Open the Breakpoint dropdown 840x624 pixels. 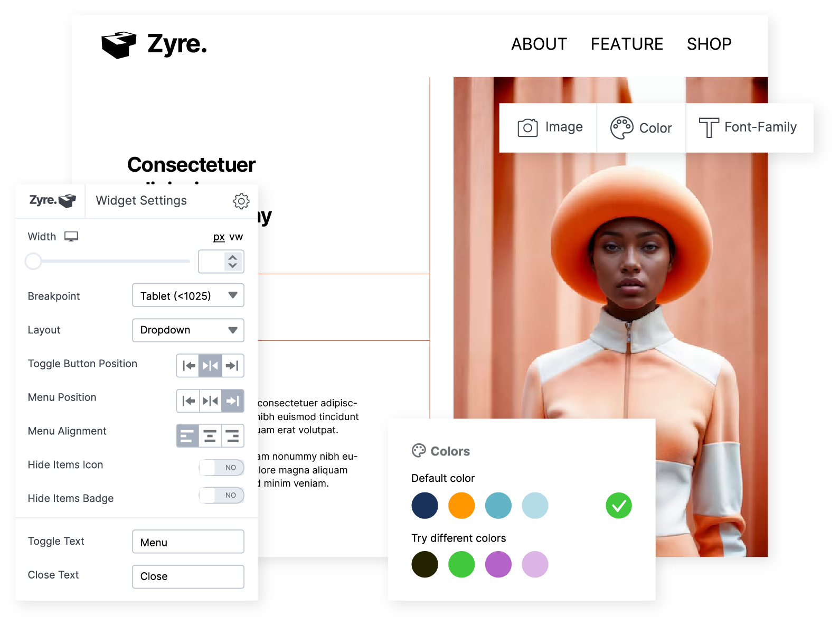[188, 295]
